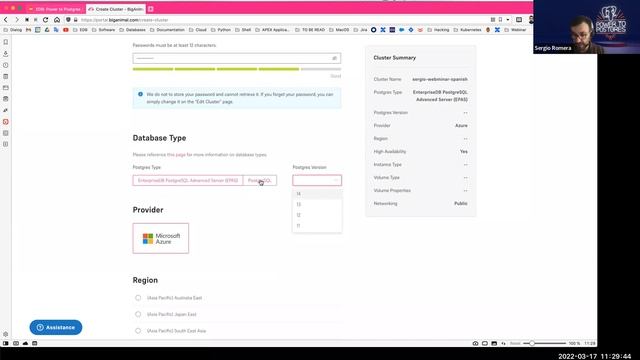Image resolution: width=640 pixels, height=360 pixels.
Task: Pick version 13 from dropdown list
Action: coord(317,204)
